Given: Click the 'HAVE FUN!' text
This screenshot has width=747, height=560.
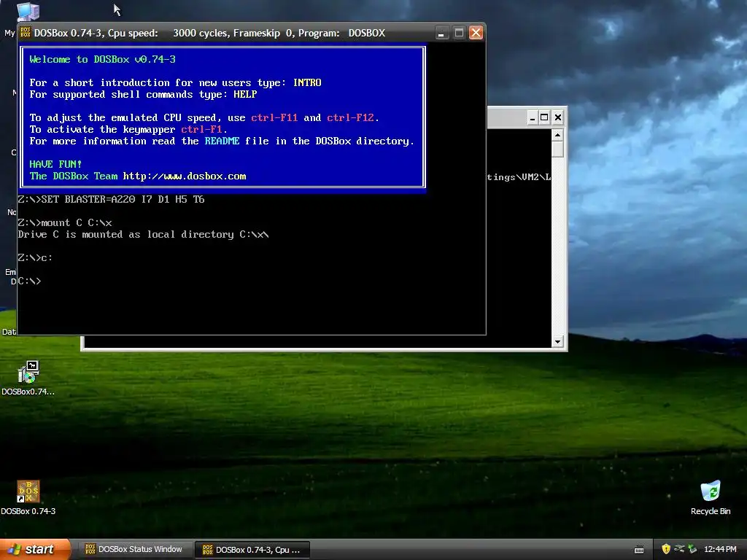Looking at the screenshot, I should point(55,164).
